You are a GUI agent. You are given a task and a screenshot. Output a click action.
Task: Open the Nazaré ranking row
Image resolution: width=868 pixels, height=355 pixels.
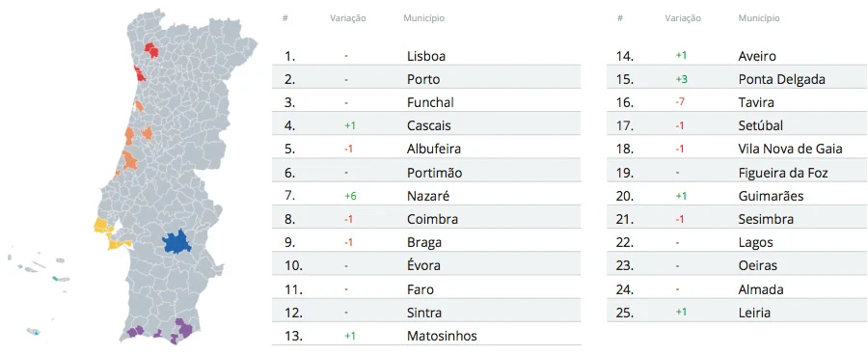click(x=426, y=196)
